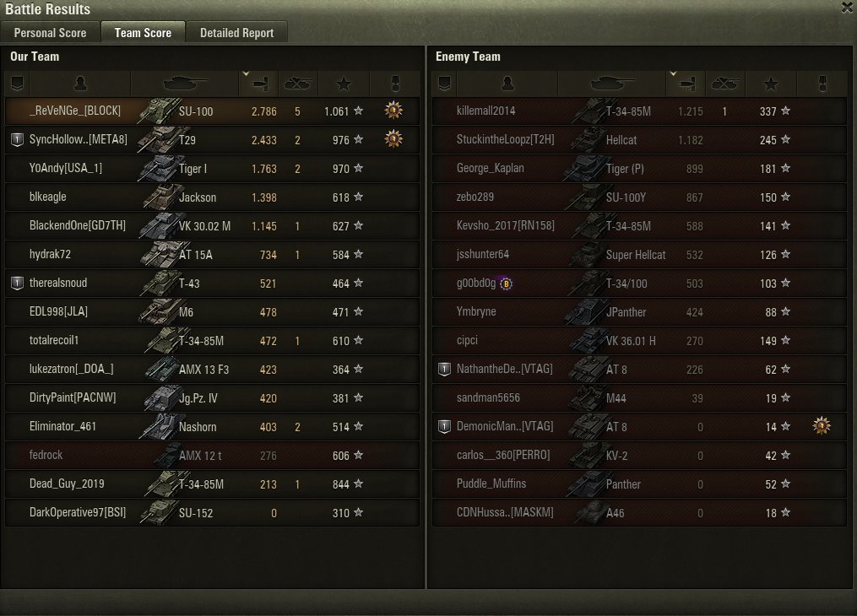Viewport: 857px width, 616px height.
Task: Select player blkeagle
Action: point(47,197)
